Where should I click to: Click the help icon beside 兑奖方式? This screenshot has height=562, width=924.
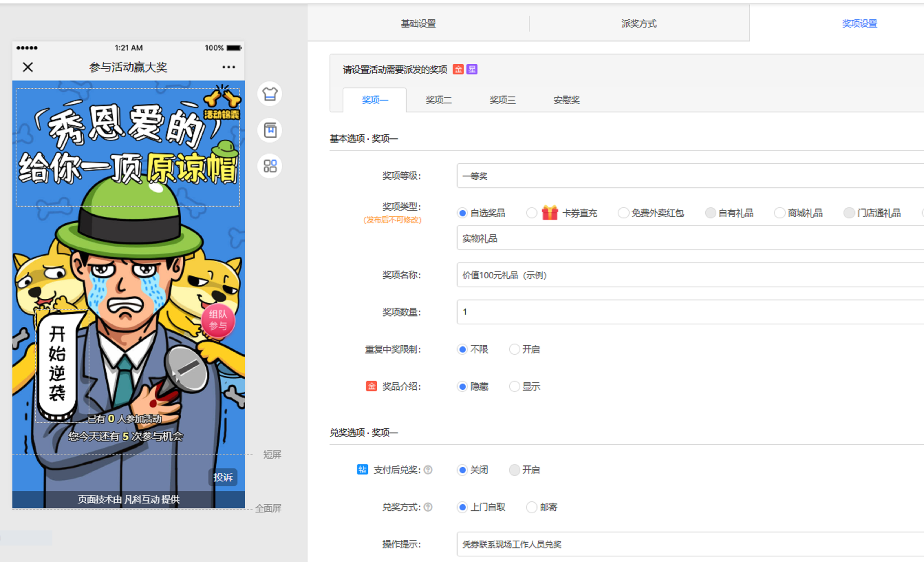click(x=428, y=507)
